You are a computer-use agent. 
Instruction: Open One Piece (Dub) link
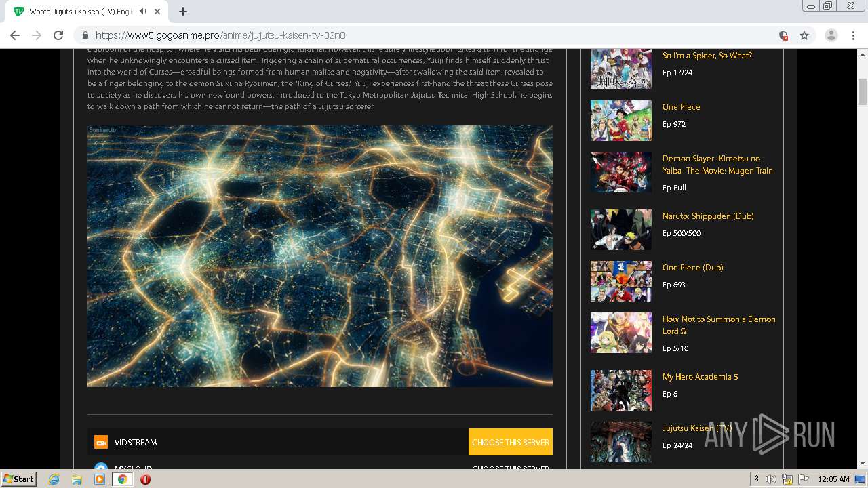click(693, 268)
